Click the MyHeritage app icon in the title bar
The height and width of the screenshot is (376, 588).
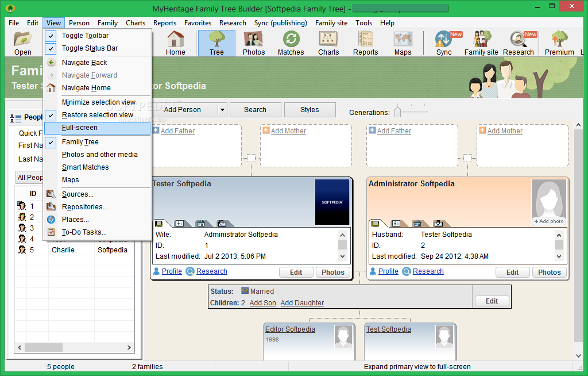click(x=10, y=8)
